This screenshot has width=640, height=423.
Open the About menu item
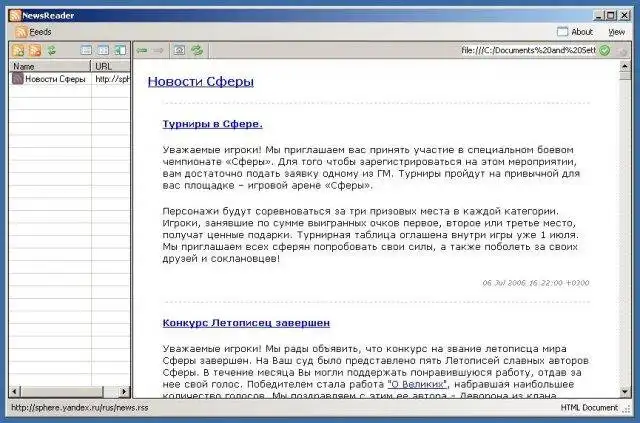pyautogui.click(x=575, y=32)
